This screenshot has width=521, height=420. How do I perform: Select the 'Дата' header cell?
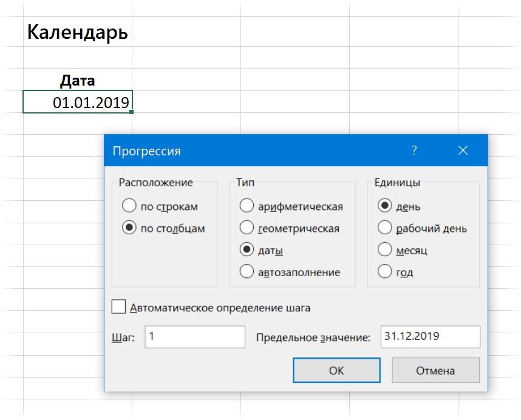point(78,80)
